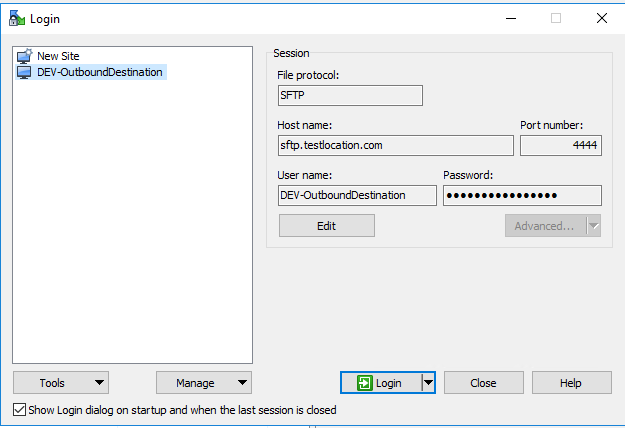
Task: Click the arrow beside the Advanced button
Action: [593, 226]
